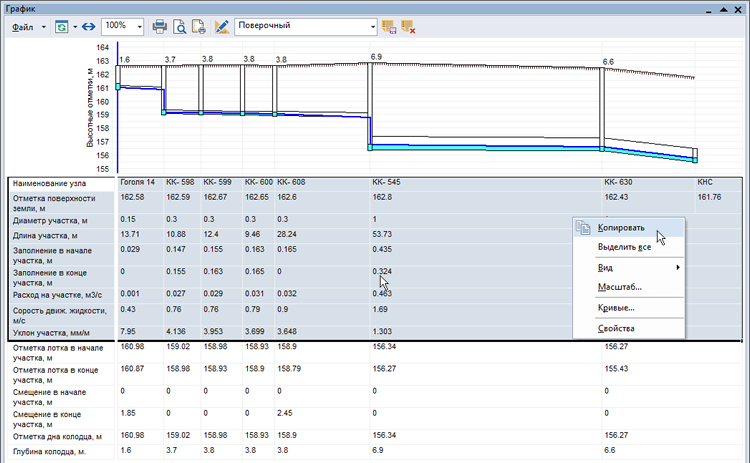750x463 pixels.
Task: Open Свойства from the context menu
Action: pyautogui.click(x=615, y=328)
